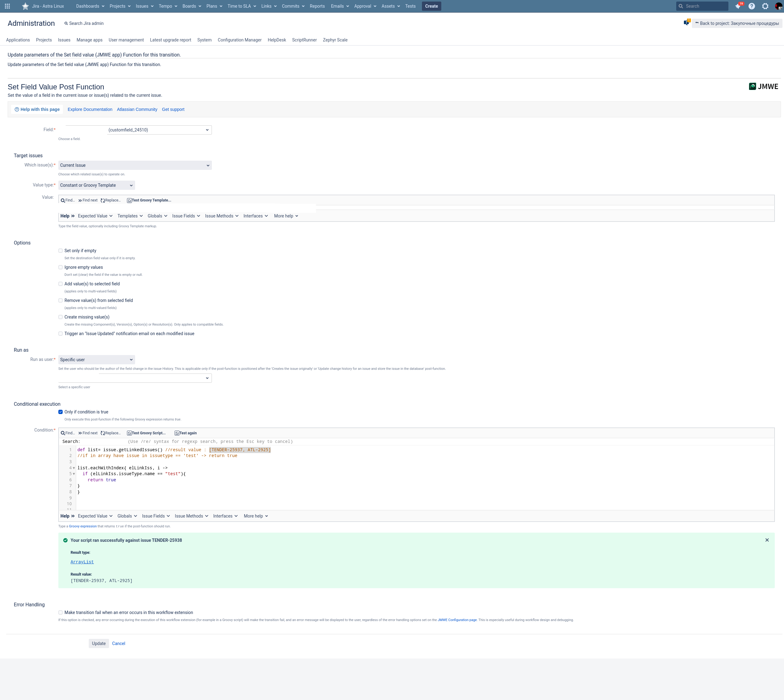Image resolution: width=784 pixels, height=700 pixels.
Task: Open the ScriptRunner admin tab
Action: (304, 40)
